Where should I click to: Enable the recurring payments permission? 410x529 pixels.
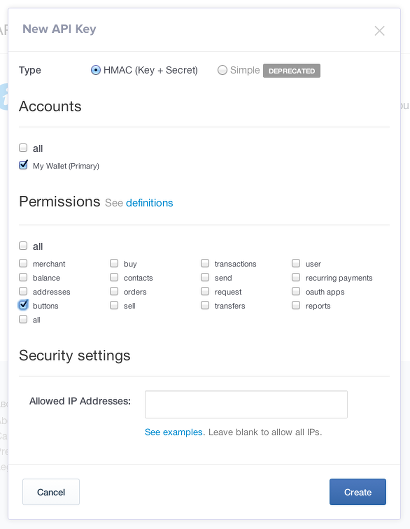pyautogui.click(x=296, y=277)
